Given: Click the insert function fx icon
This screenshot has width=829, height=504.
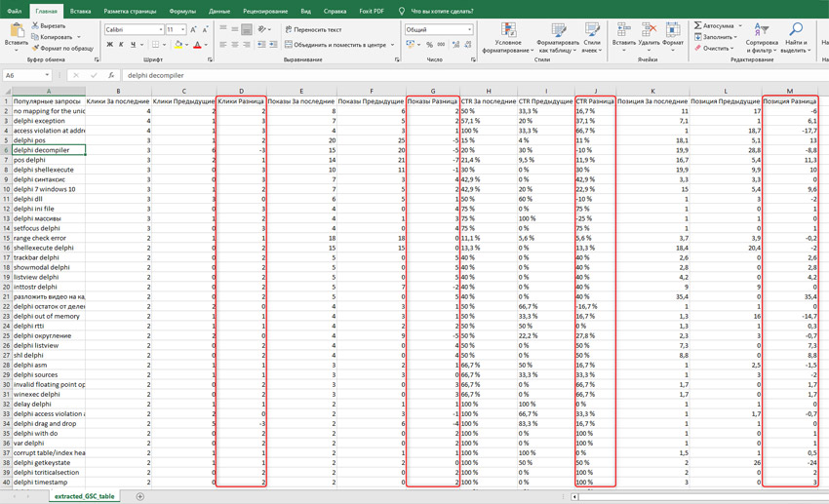Looking at the screenshot, I should click(x=111, y=75).
